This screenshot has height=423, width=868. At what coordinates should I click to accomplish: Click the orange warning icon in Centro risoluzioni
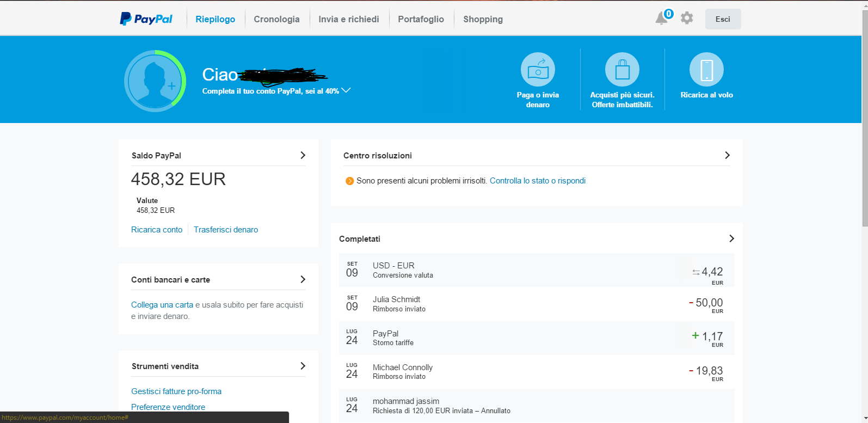tap(349, 181)
